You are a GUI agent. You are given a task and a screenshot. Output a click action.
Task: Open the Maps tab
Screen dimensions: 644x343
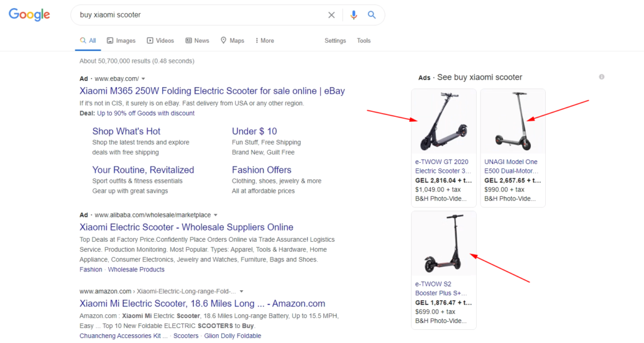pos(233,41)
